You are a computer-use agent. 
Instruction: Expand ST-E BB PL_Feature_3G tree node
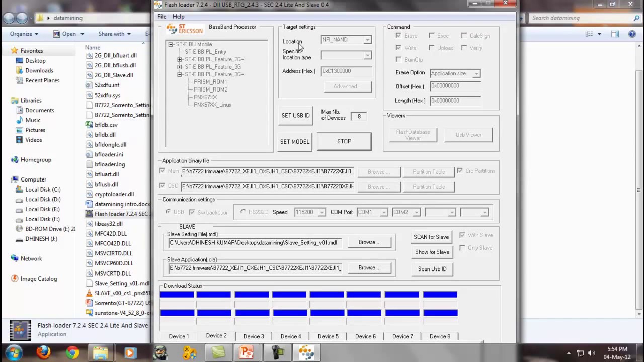(180, 67)
